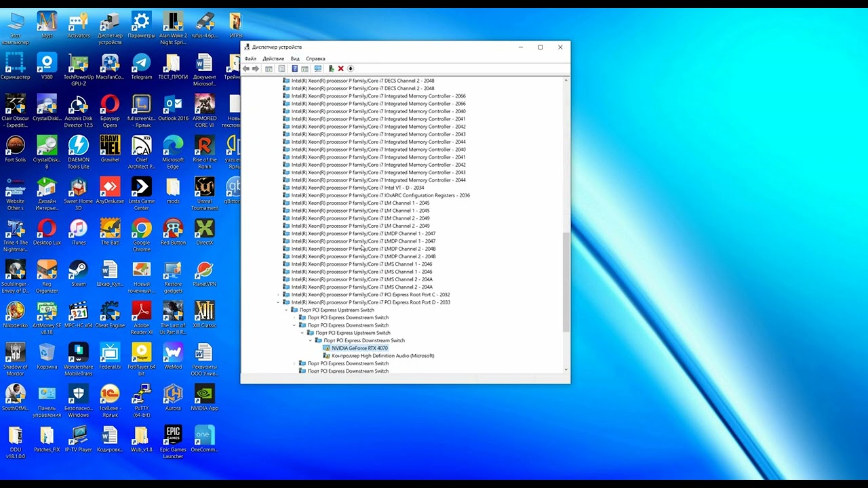
Task: Click the green update driver toolbar icon
Action: [331, 68]
